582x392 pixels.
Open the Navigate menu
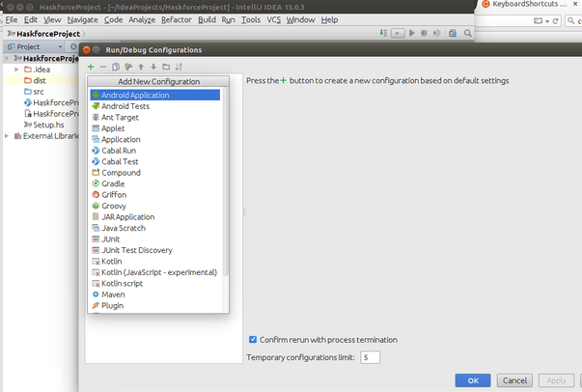point(83,19)
